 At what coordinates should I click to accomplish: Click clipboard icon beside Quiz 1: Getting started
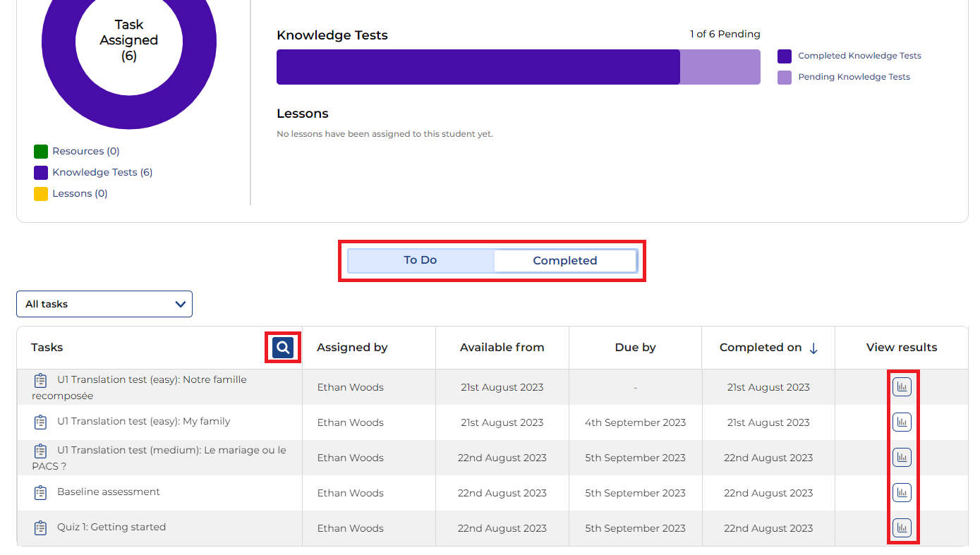(x=41, y=527)
